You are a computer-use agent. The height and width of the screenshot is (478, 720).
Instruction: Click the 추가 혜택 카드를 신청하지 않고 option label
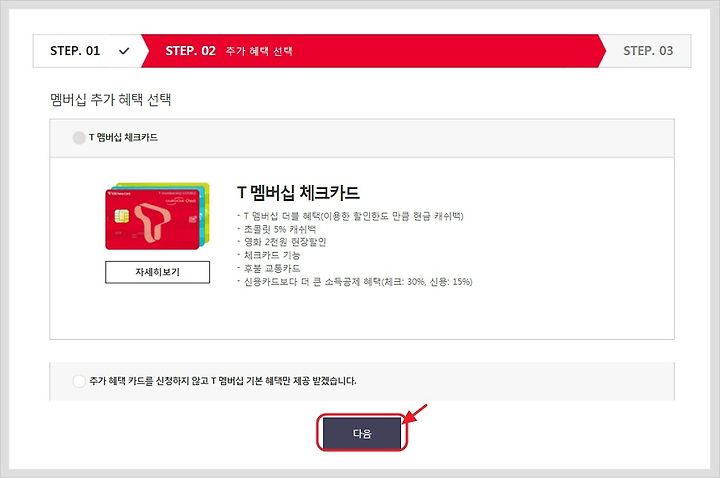pyautogui.click(x=223, y=381)
